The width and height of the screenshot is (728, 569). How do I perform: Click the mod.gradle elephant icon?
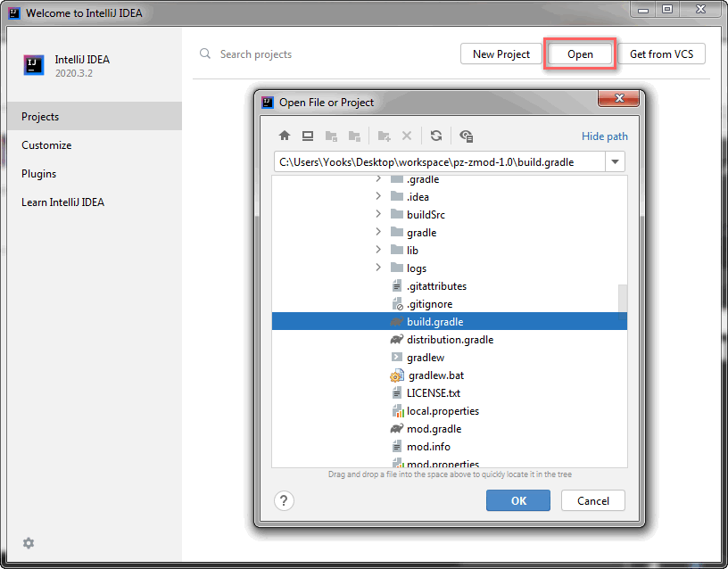coord(396,428)
